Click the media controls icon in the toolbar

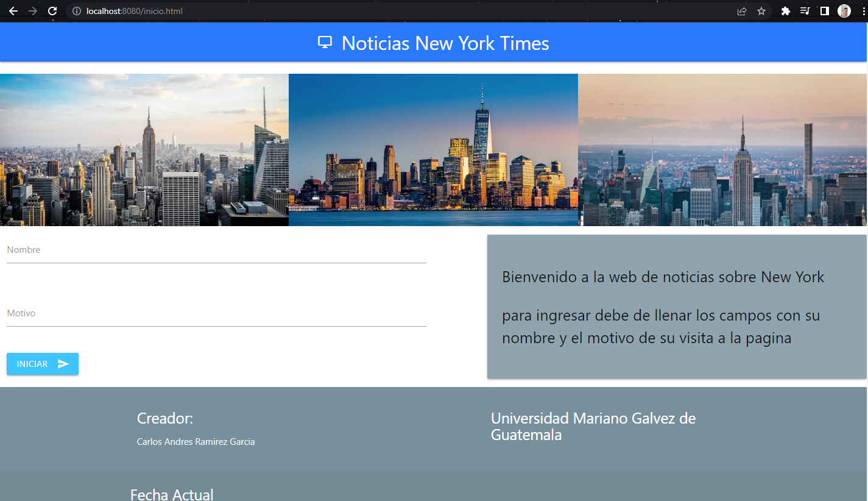coord(805,10)
